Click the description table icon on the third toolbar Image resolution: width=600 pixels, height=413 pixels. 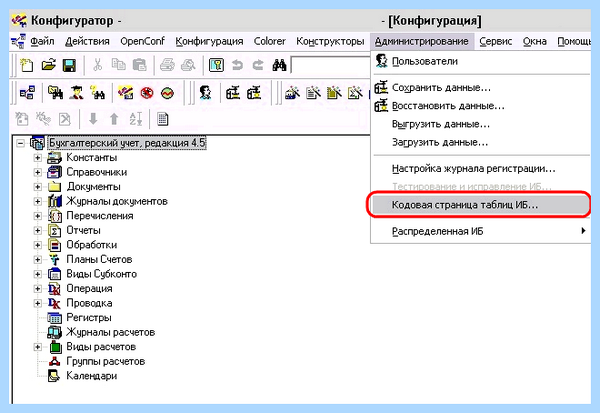tap(163, 119)
